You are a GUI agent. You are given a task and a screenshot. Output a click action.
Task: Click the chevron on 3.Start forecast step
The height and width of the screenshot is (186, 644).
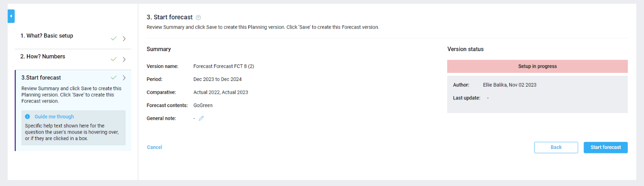[x=124, y=78]
